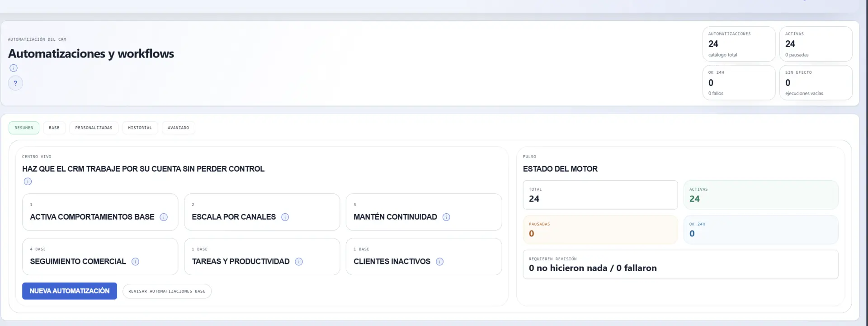Select the Resumen tab
868x326 pixels.
[24, 128]
